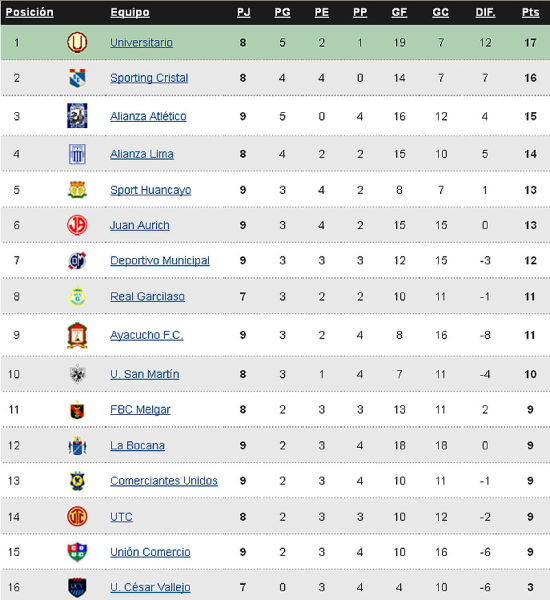Screen dimensions: 550x600
Task: Click the Sporting Cristal team logo
Action: 77,78
